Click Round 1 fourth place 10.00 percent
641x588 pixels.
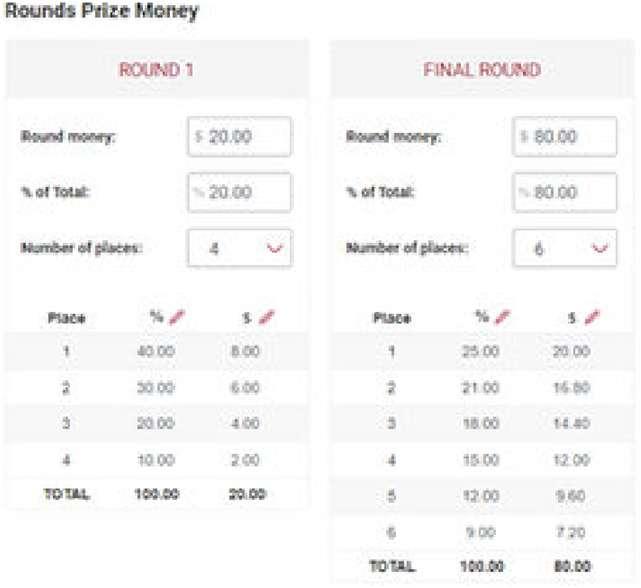point(156,460)
